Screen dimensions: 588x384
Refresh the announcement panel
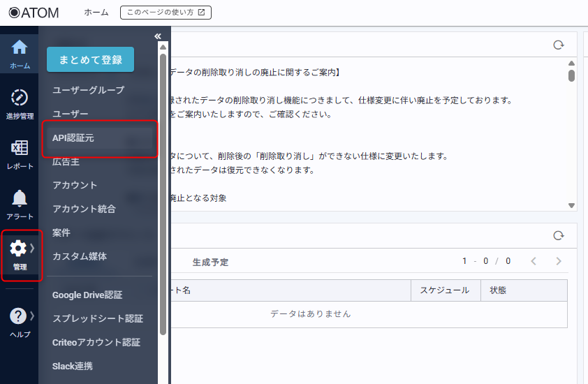(558, 45)
